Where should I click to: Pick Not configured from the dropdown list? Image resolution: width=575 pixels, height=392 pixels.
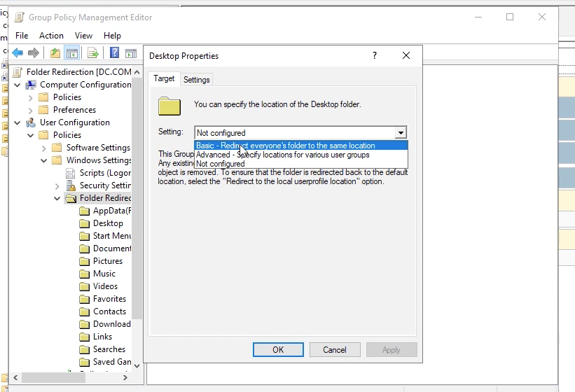point(221,164)
